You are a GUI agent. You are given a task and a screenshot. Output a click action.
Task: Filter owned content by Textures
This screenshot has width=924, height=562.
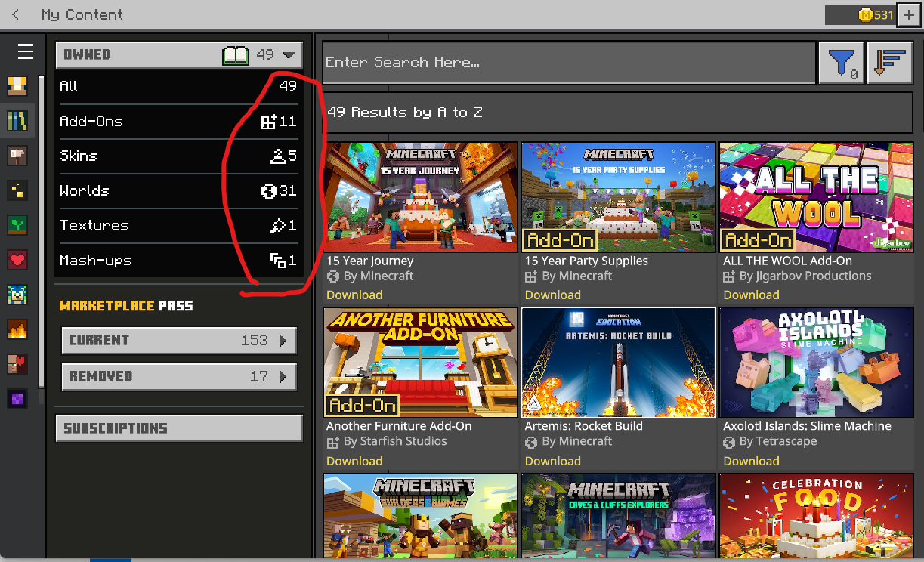pyautogui.click(x=179, y=225)
